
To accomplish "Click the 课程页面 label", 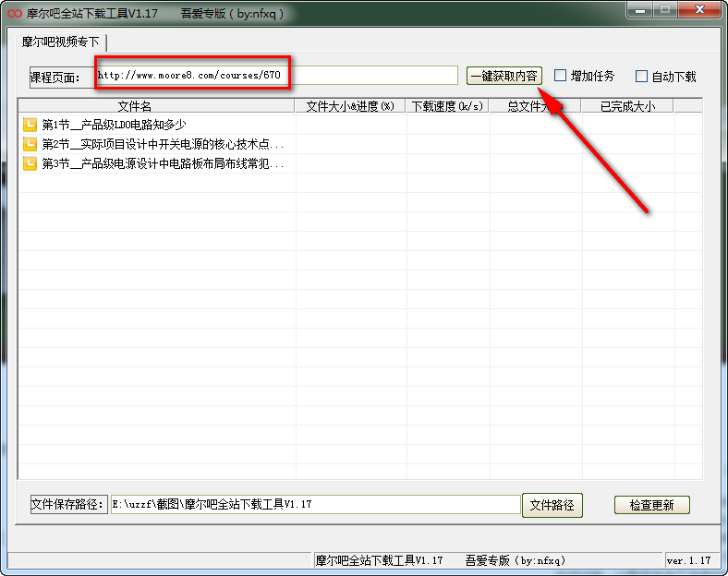I will (55, 77).
